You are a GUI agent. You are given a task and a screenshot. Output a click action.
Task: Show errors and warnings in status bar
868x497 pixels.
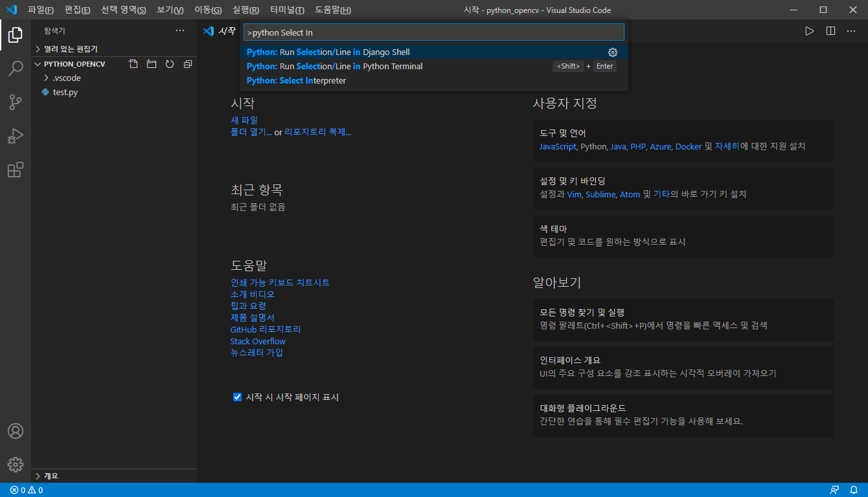(27, 490)
